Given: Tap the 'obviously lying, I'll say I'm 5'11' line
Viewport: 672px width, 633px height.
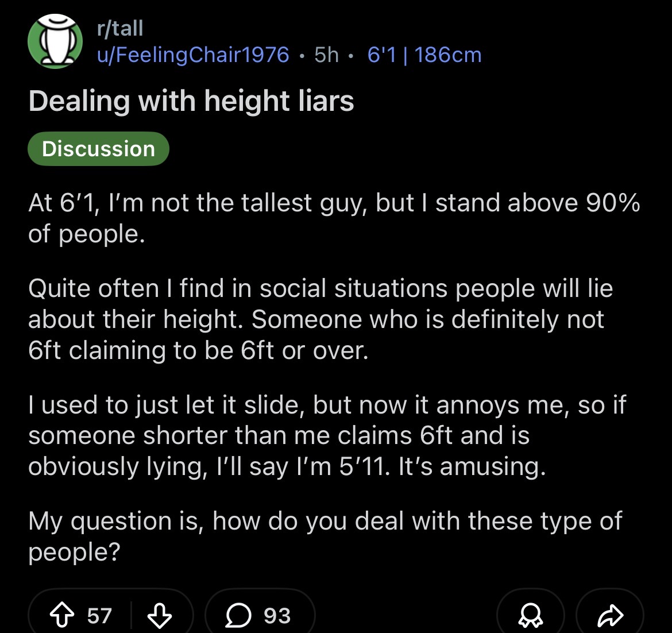Looking at the screenshot, I should click(x=285, y=466).
